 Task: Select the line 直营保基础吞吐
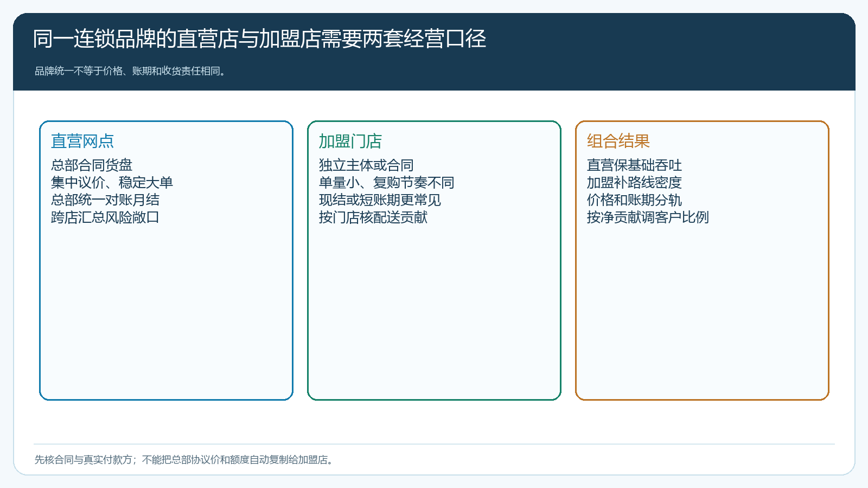coord(634,165)
